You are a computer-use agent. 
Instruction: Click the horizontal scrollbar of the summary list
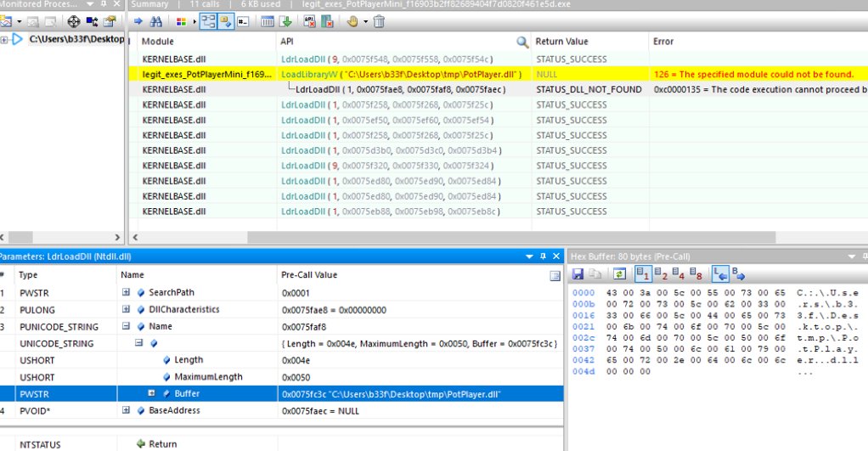pos(511,237)
